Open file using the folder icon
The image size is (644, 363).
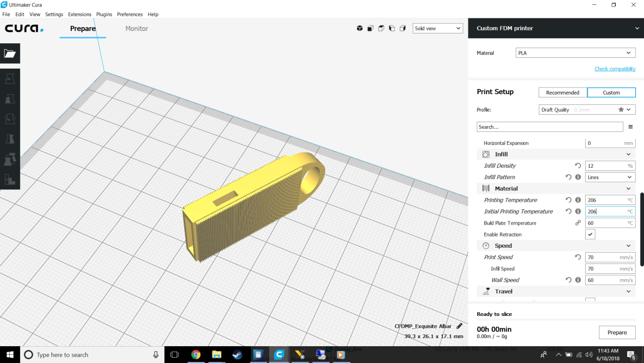click(x=10, y=54)
